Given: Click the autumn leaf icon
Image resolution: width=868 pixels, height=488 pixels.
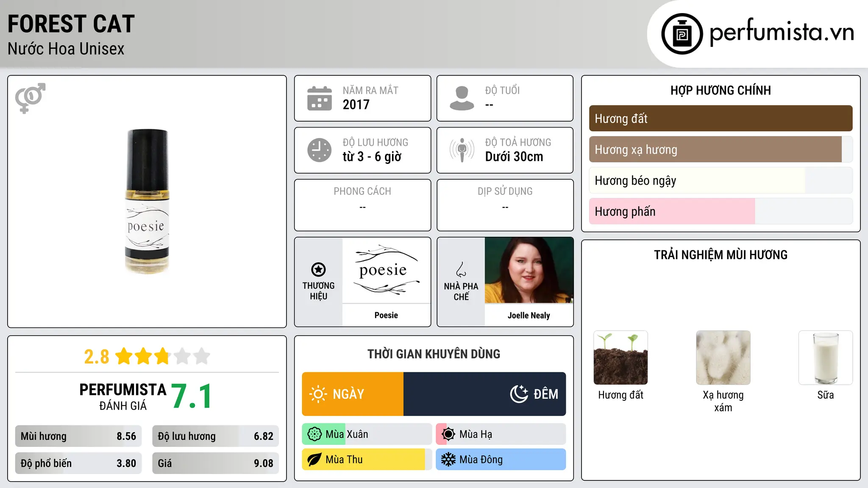Looking at the screenshot, I should [x=314, y=460].
